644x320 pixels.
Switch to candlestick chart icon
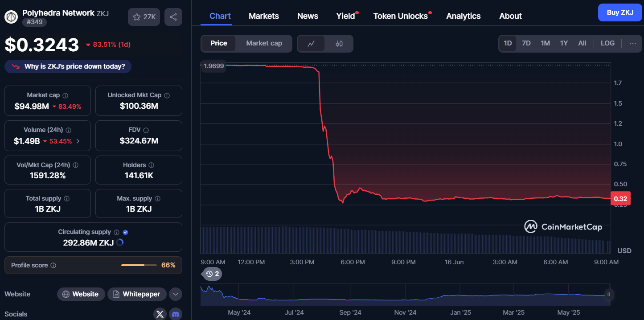[x=339, y=43]
